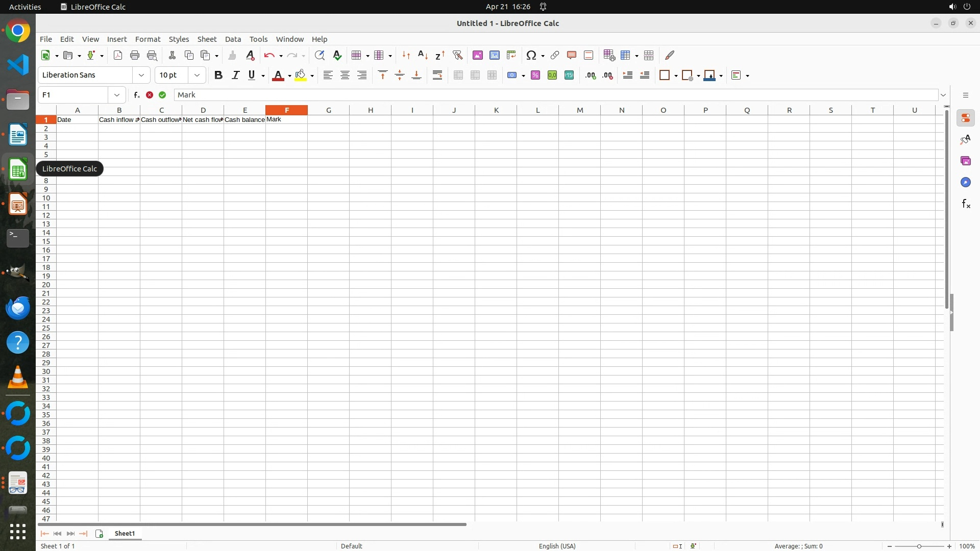The width and height of the screenshot is (980, 551).
Task: Open the Navigator sidebar panel
Action: coord(965,183)
